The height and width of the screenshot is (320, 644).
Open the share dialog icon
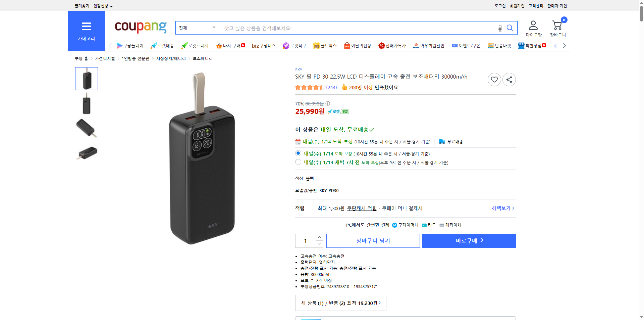(x=509, y=80)
